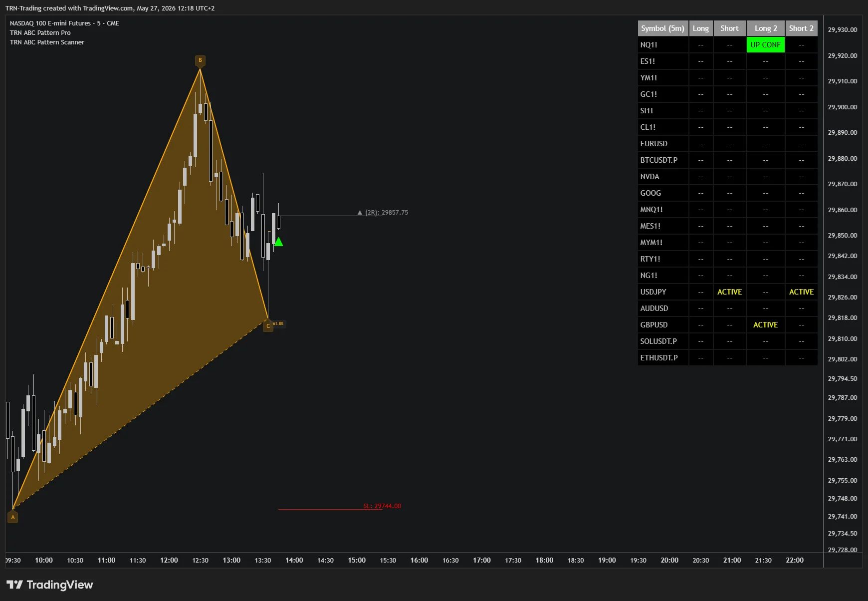The image size is (868, 601).
Task: Click the Long column header
Action: [701, 28]
